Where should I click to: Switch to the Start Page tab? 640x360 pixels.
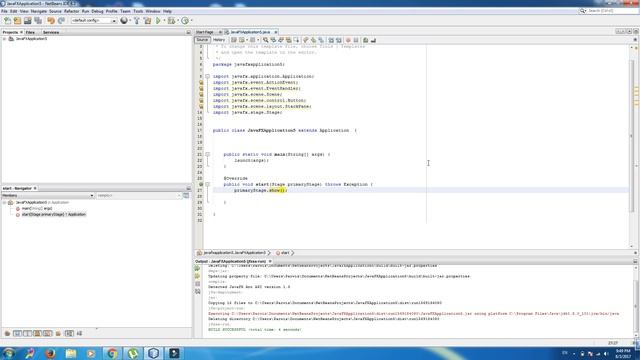click(x=204, y=32)
